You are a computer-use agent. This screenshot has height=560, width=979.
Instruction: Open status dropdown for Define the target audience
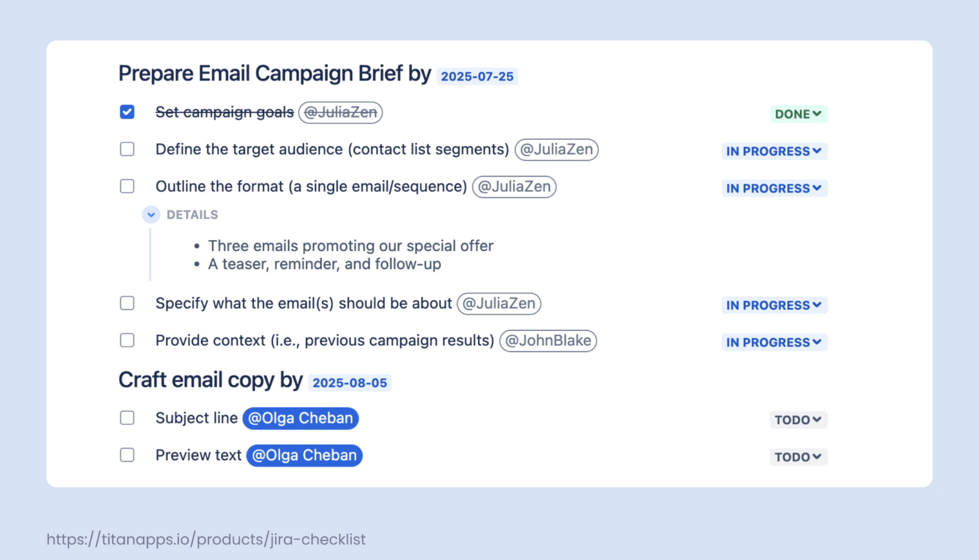click(x=774, y=151)
